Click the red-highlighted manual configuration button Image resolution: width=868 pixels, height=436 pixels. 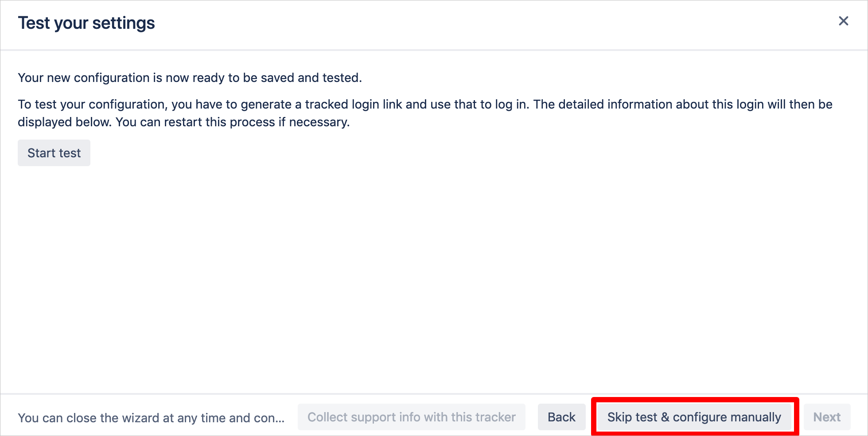(694, 417)
